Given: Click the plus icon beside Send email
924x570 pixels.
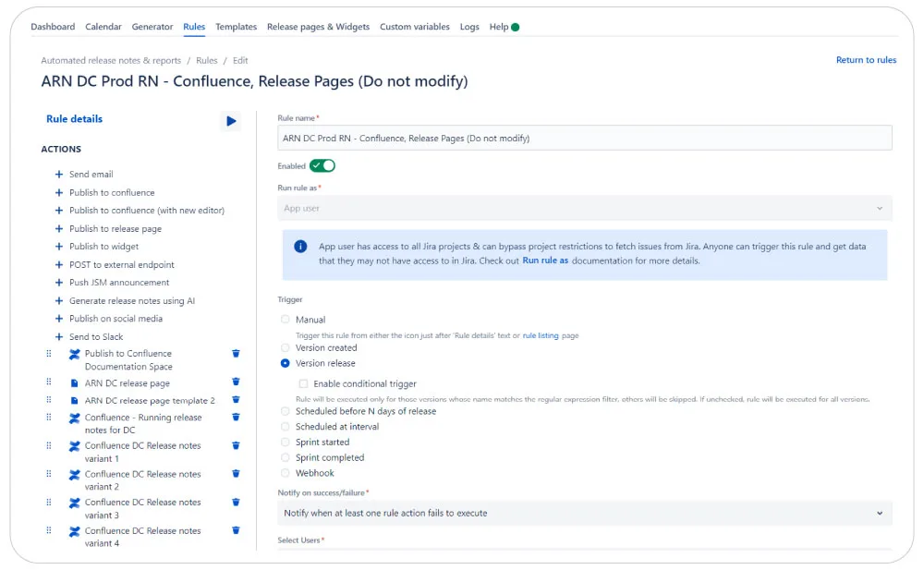Looking at the screenshot, I should click(59, 175).
